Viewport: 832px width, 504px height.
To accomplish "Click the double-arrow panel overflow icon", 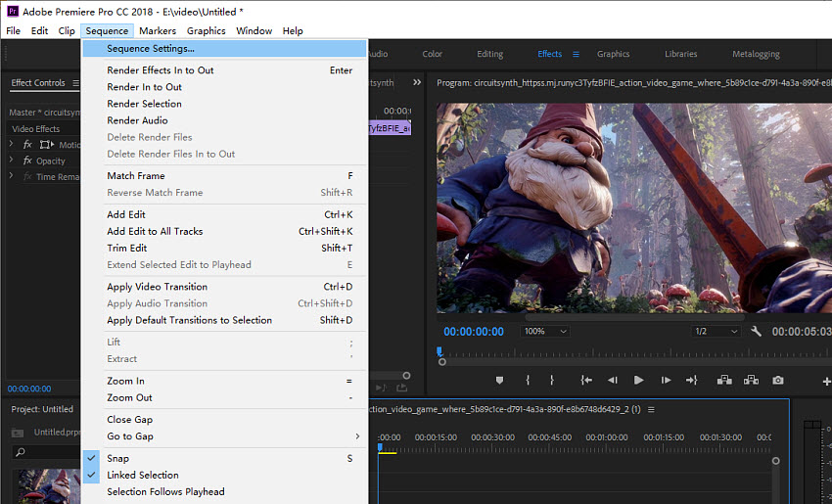I will pos(417,82).
